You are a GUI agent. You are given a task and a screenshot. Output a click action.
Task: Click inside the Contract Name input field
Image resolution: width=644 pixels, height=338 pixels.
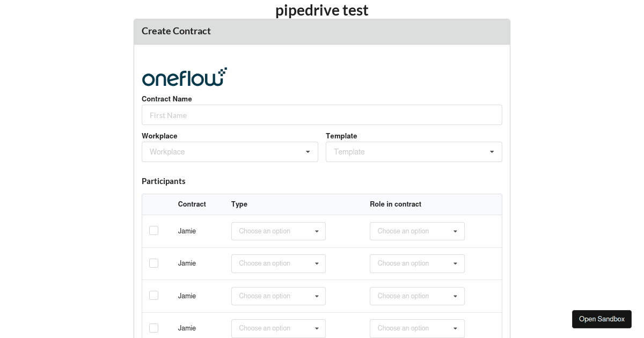point(322,115)
